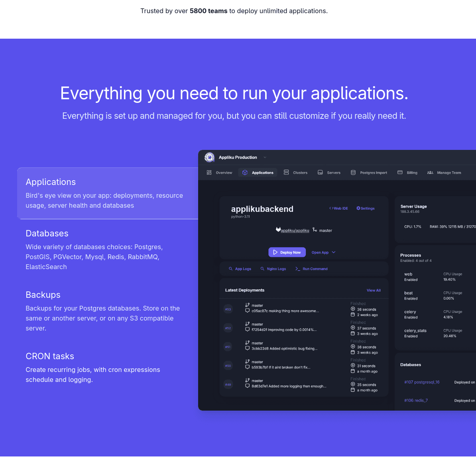Click clock icon beside 31 seconds
This screenshot has width=476, height=476.
coord(353,366)
